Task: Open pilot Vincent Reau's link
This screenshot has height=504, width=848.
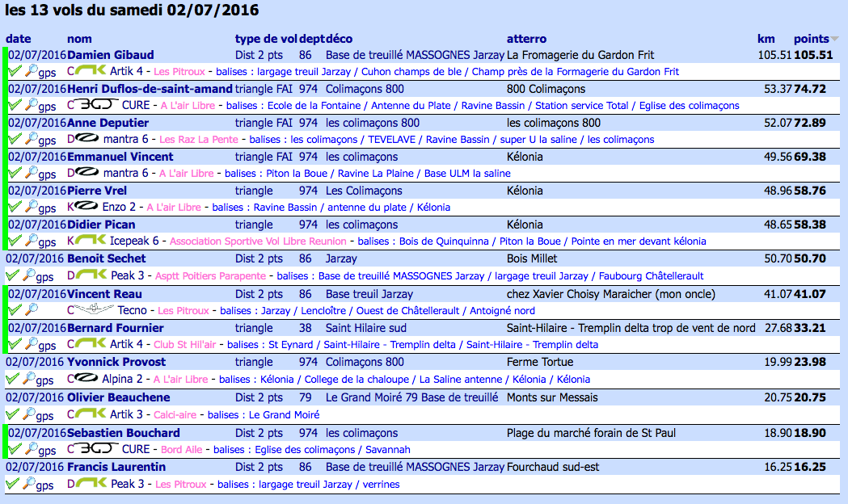Action: point(103,294)
